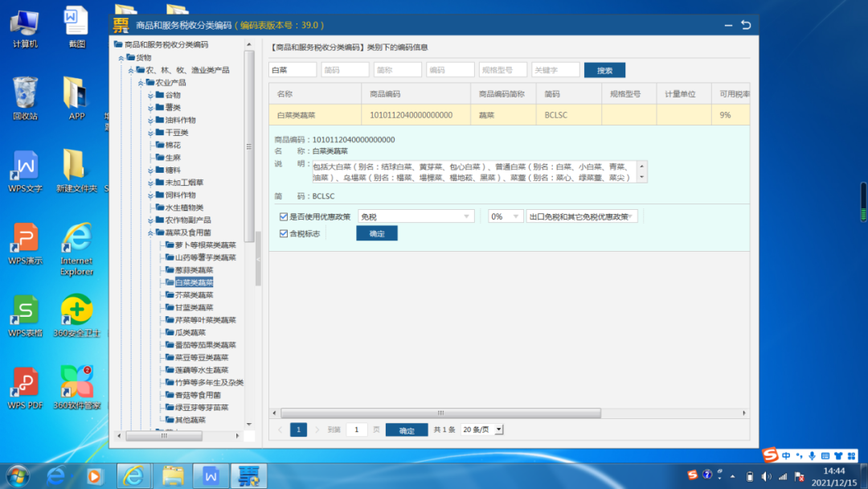Open the APP folder on desktop
The width and height of the screenshot is (868, 489).
coord(76,99)
